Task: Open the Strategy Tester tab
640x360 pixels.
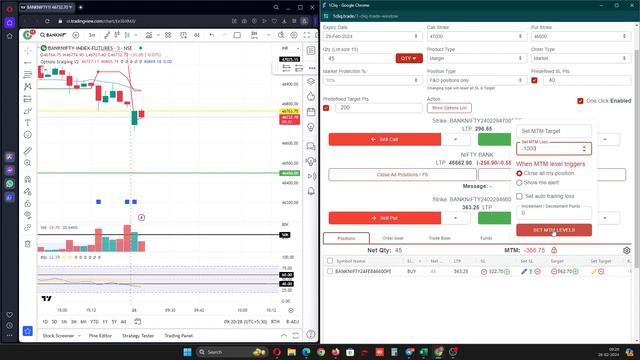Action: click(138, 336)
